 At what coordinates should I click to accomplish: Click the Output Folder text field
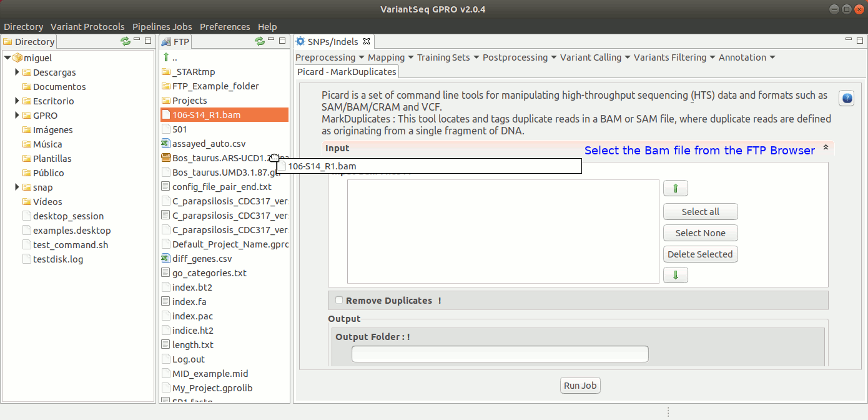coord(500,354)
